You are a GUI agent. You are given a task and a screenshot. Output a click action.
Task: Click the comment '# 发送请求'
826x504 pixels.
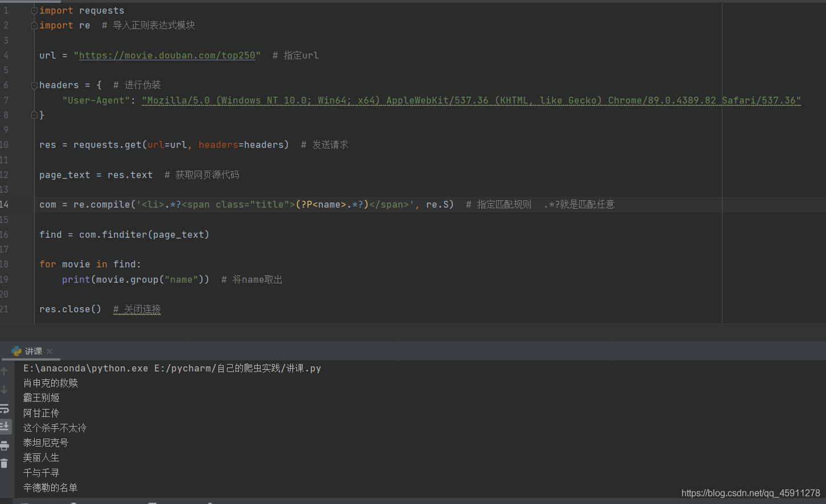(x=325, y=145)
